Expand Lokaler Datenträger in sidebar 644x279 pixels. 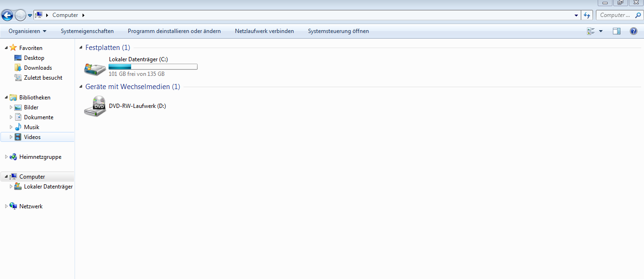(x=11, y=187)
